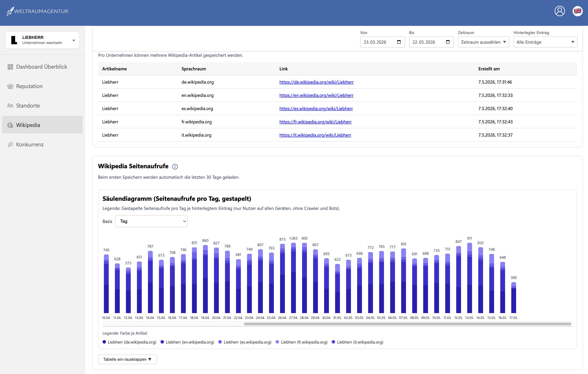Click the fr.wikipedia.org Sprachraum cell

point(197,122)
